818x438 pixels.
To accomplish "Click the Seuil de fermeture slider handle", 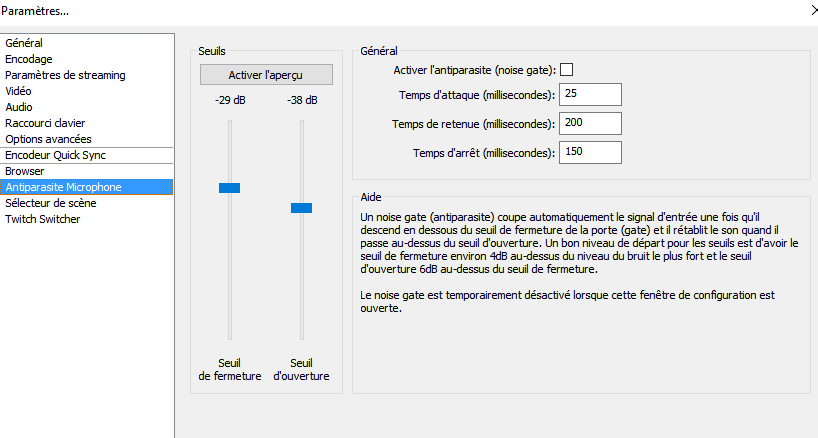I will click(230, 188).
